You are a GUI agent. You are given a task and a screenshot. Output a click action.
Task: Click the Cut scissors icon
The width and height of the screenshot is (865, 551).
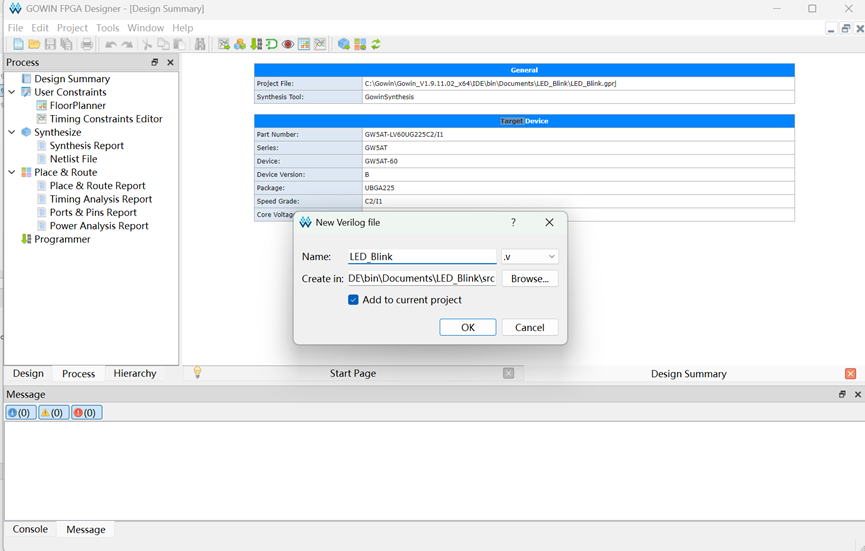(147, 44)
